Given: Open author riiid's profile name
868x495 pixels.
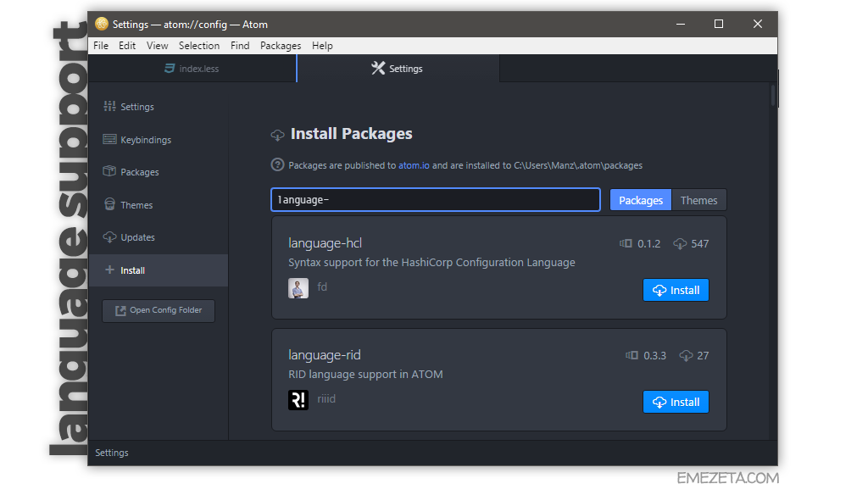Looking at the screenshot, I should [326, 398].
